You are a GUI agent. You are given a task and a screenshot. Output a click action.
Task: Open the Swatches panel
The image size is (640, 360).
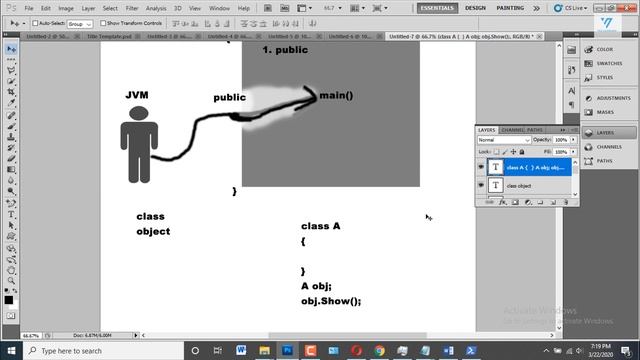[x=609, y=63]
